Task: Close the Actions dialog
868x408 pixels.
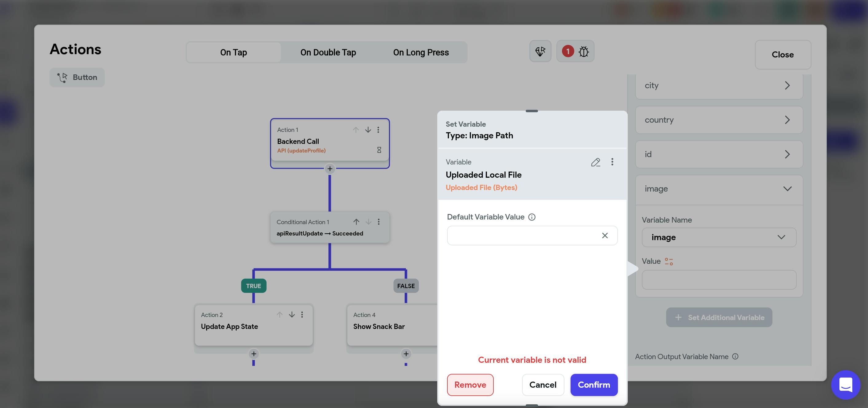Action: (x=783, y=55)
